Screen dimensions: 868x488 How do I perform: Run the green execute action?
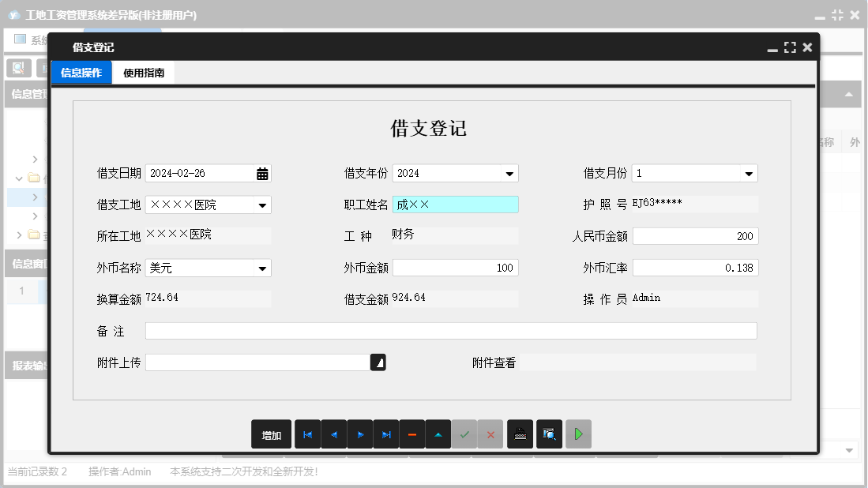(578, 434)
